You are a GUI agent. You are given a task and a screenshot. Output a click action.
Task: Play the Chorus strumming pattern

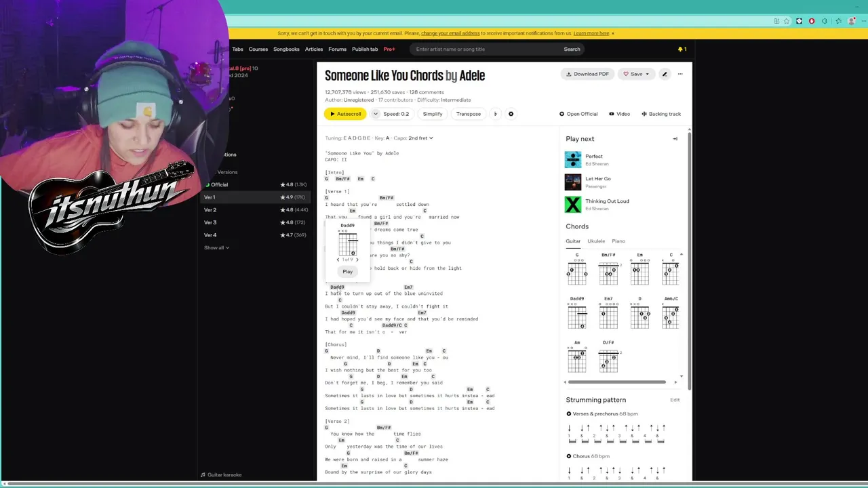569,456
